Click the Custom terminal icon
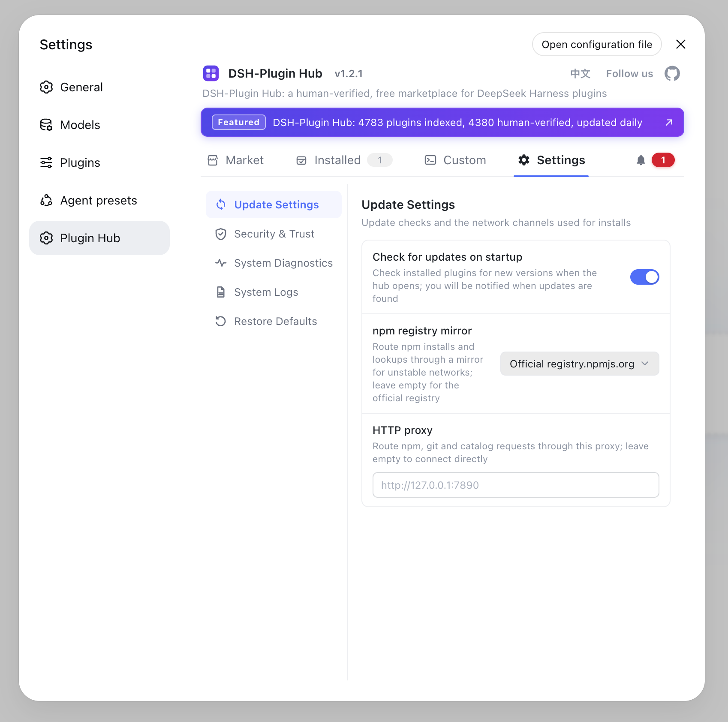728x722 pixels. click(x=430, y=160)
